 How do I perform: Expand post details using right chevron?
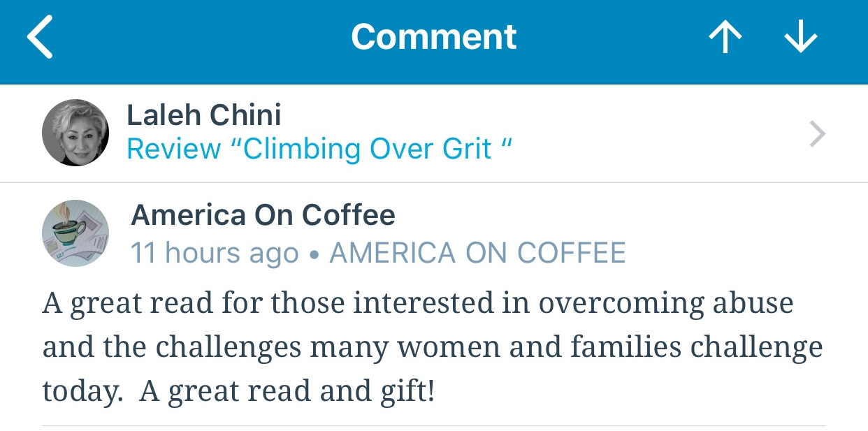(x=817, y=134)
